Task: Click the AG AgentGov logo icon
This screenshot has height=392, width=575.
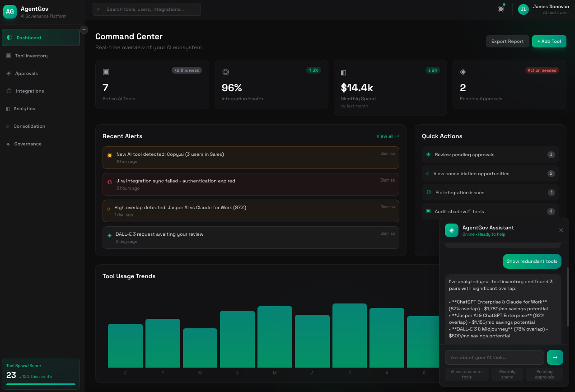Action: pyautogui.click(x=10, y=11)
